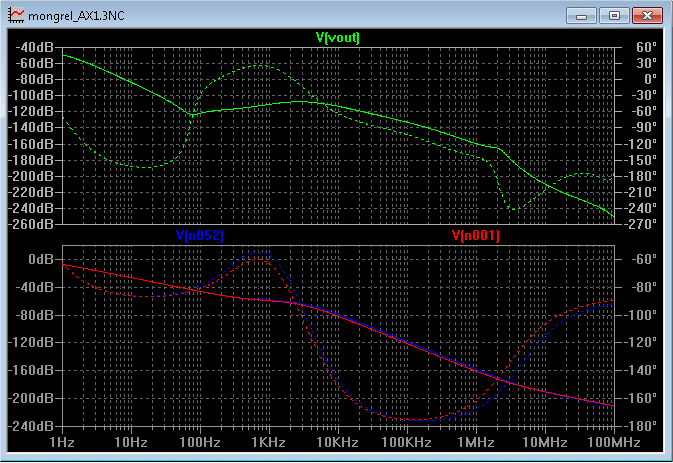The height and width of the screenshot is (463, 673).
Task: Click the 100KHz frequency axis label
Action: point(406,442)
